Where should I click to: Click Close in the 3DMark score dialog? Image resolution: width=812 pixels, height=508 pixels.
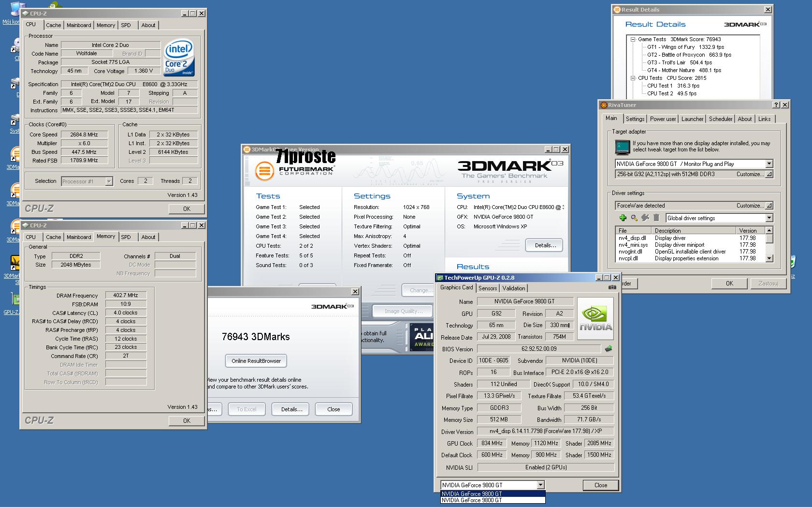point(333,409)
